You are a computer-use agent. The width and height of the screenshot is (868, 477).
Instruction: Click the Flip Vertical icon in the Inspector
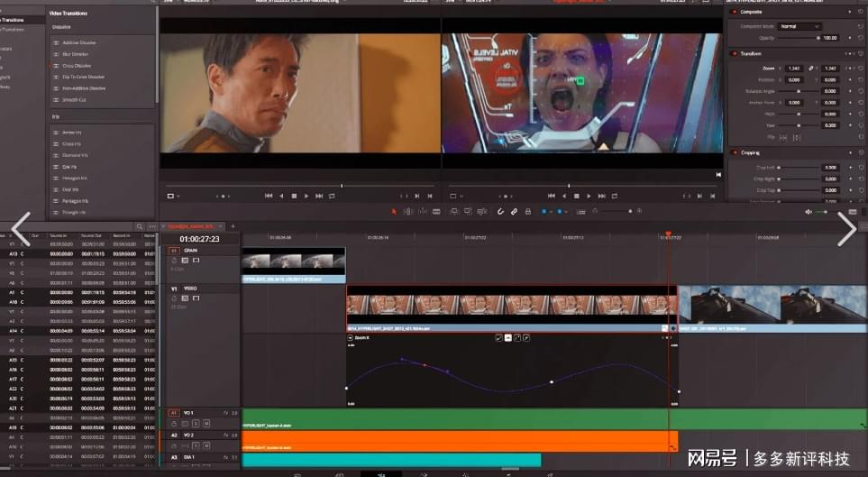[797, 137]
